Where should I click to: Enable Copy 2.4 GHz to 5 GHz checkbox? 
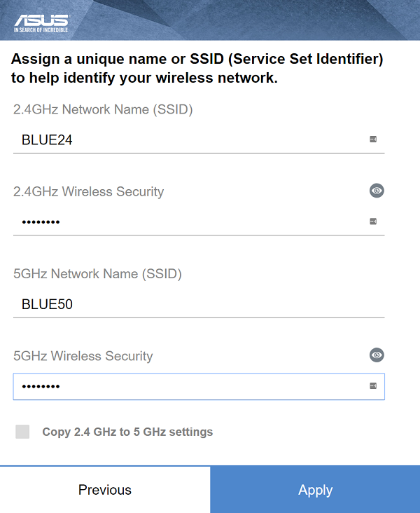pyautogui.click(x=22, y=432)
